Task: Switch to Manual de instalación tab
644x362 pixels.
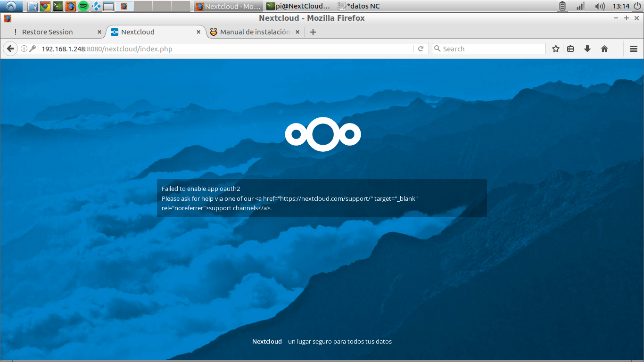Action: coord(255,32)
